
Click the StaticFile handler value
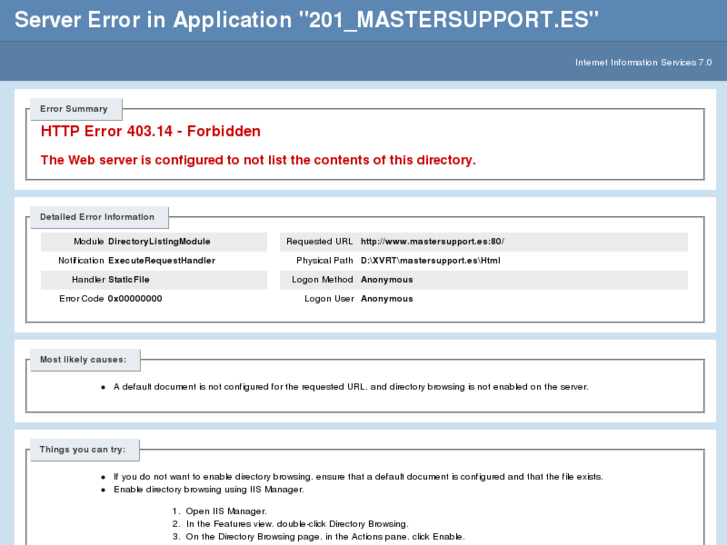coord(128,279)
